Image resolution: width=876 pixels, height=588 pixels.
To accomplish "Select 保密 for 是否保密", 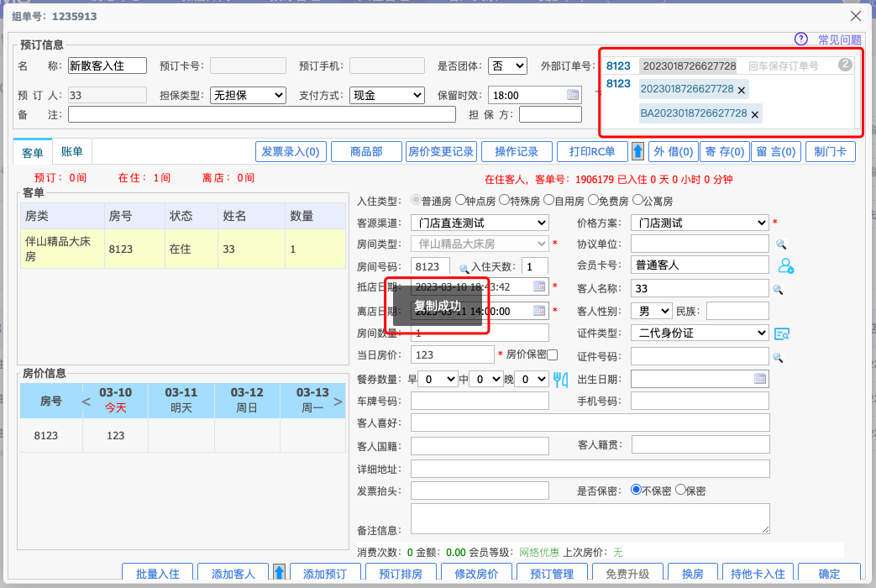I will [x=680, y=490].
